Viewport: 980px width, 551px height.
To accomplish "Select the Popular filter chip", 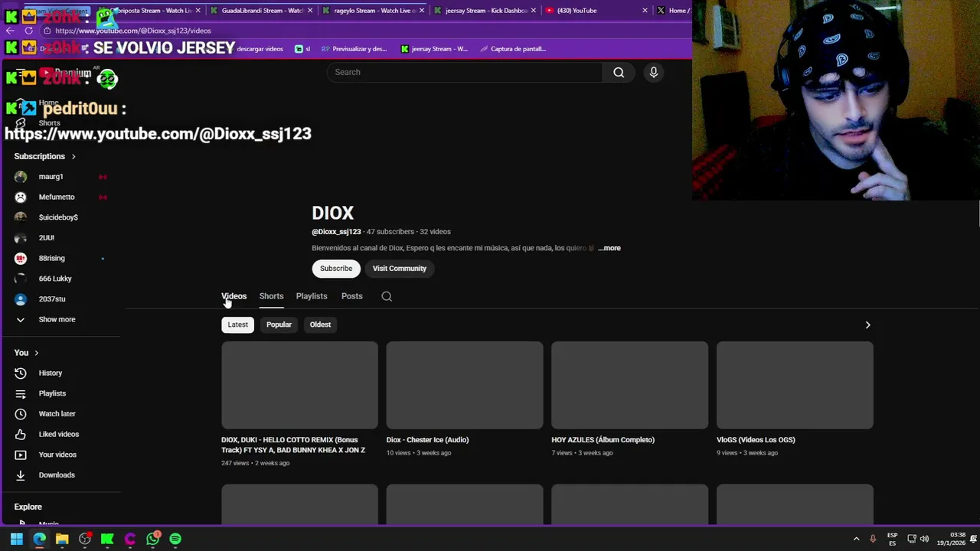I will [279, 324].
